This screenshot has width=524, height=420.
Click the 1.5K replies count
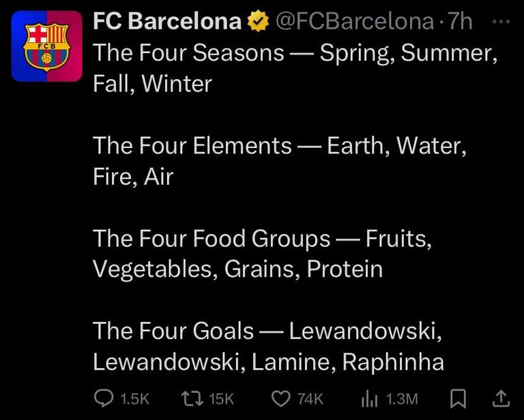click(134, 398)
